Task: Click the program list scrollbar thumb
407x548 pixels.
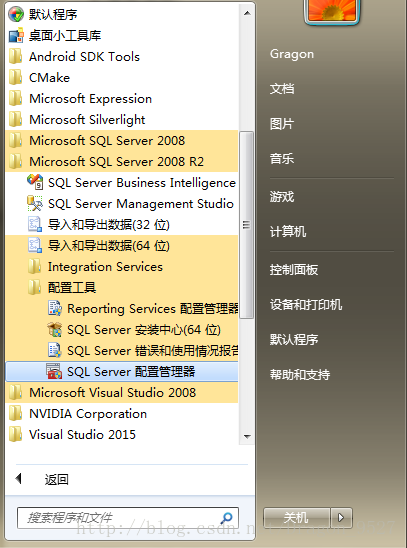Action: tap(247, 225)
